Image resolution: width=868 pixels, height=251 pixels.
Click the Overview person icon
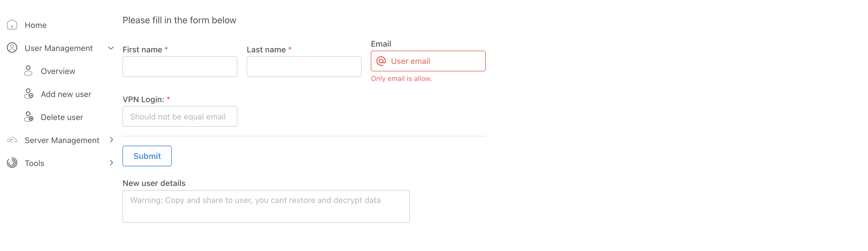tap(28, 71)
